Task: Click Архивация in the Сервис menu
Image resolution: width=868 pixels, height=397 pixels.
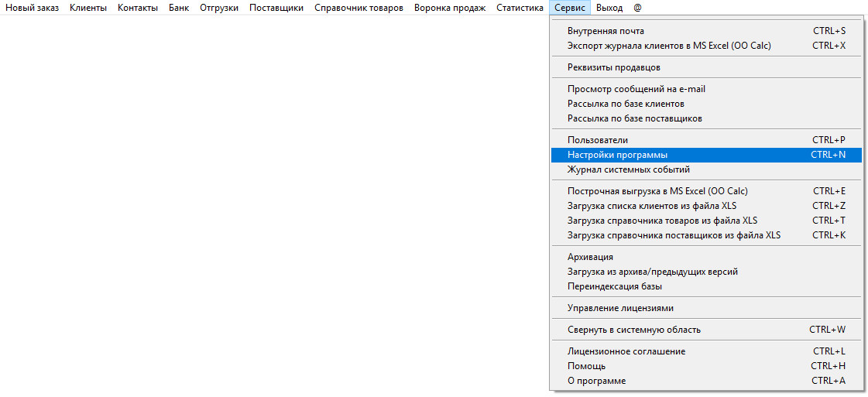Action: pos(590,257)
